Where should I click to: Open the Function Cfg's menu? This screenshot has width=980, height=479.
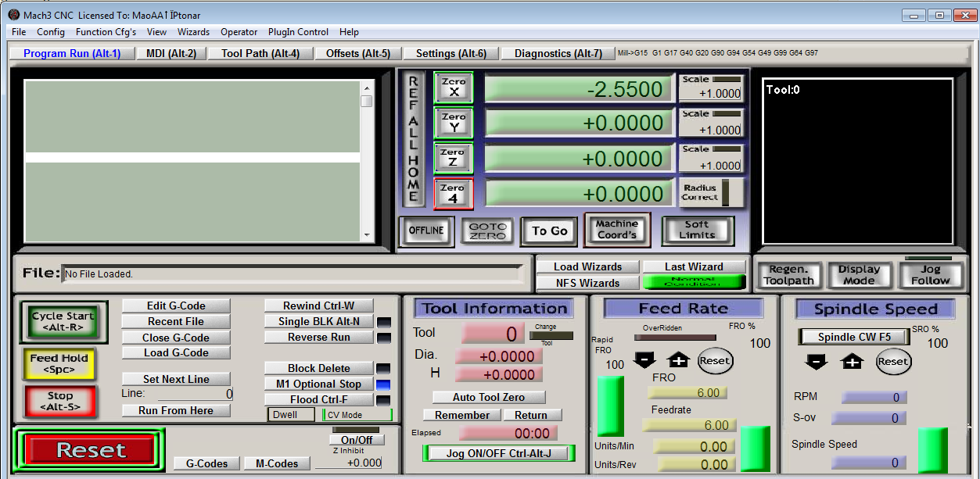[x=106, y=32]
